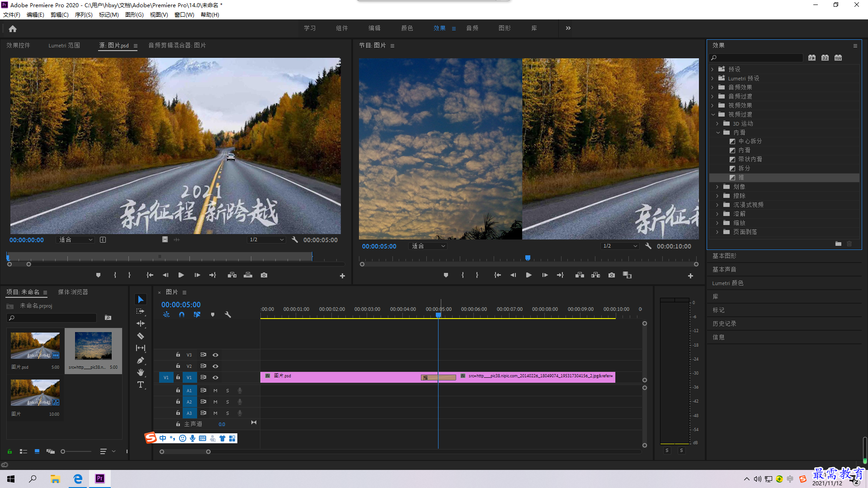
Task: Switch to 编辑 workspace tab
Action: point(374,28)
